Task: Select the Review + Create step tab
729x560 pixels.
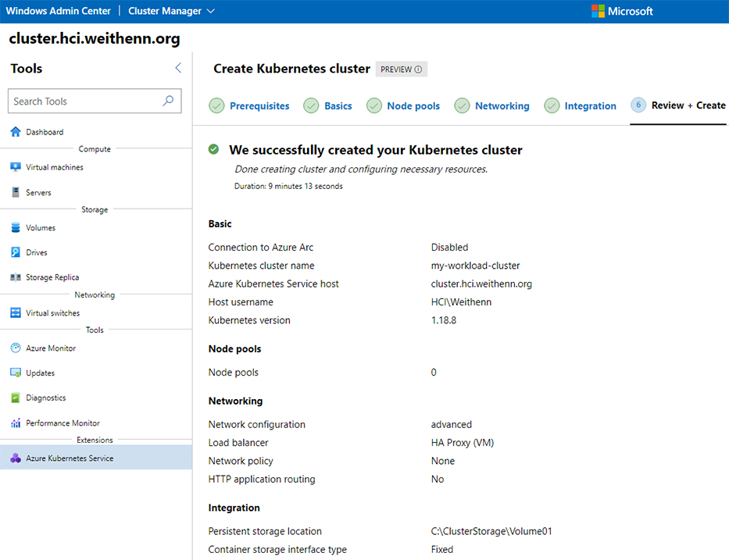Action: (688, 105)
